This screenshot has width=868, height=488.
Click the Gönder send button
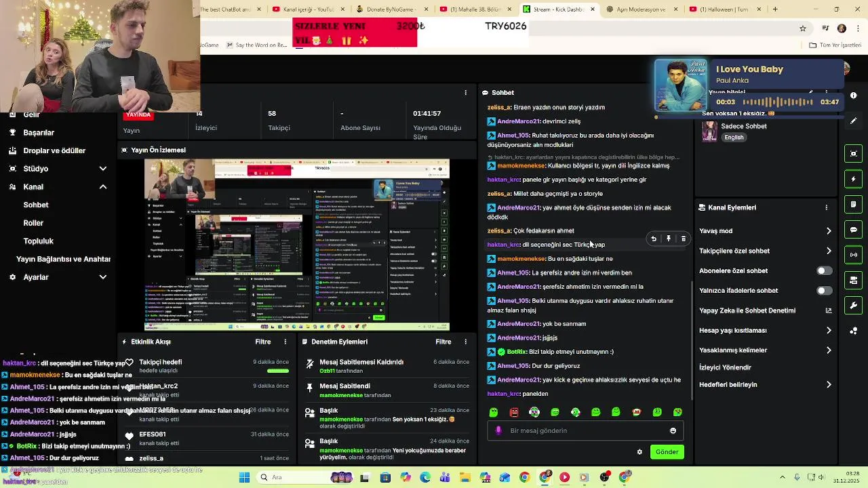point(667,452)
